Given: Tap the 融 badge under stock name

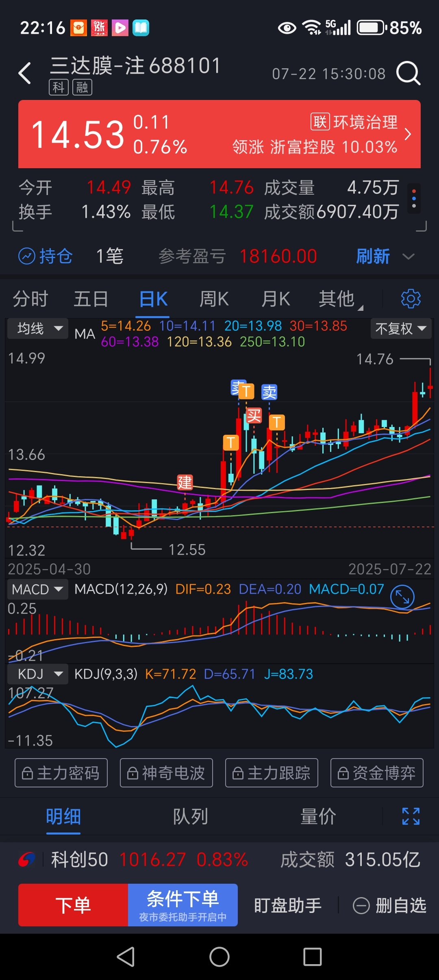Looking at the screenshot, I should (x=82, y=87).
